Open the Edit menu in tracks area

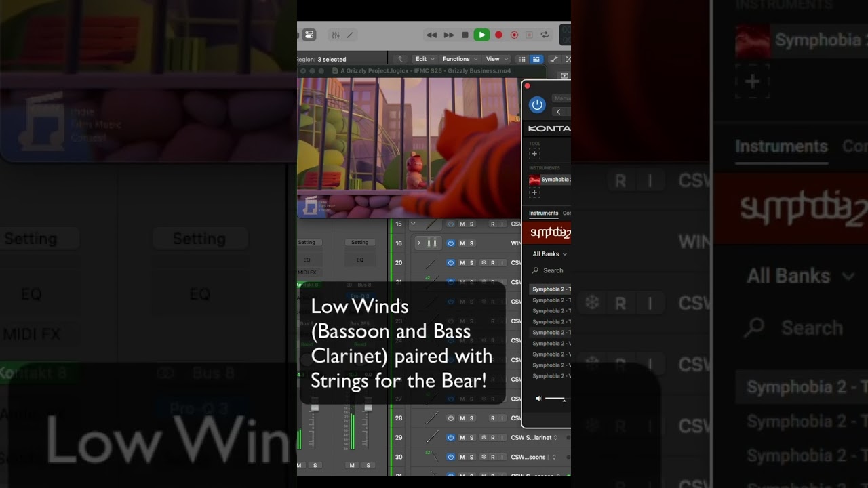pos(425,59)
